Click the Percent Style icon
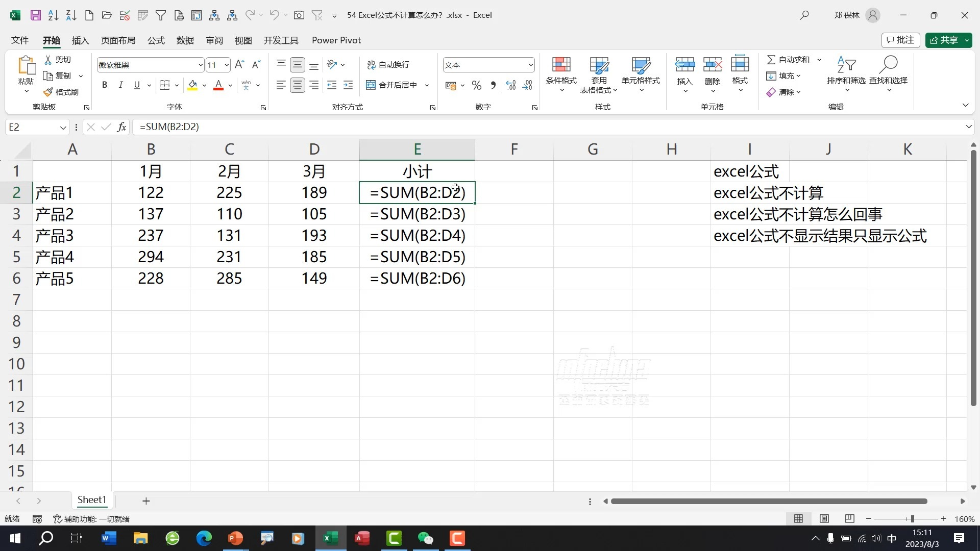This screenshot has width=980, height=551. coord(477,85)
